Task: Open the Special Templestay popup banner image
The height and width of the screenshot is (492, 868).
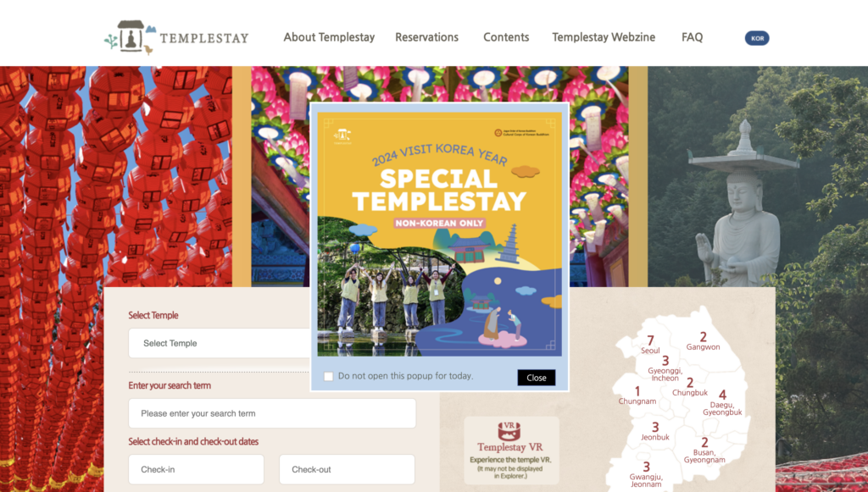Action: click(x=440, y=235)
